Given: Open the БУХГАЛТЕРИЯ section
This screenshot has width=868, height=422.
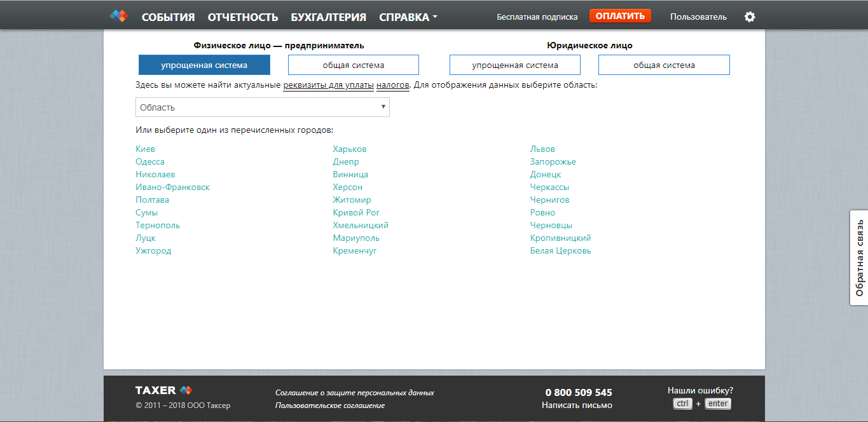Looking at the screenshot, I should click(x=329, y=17).
